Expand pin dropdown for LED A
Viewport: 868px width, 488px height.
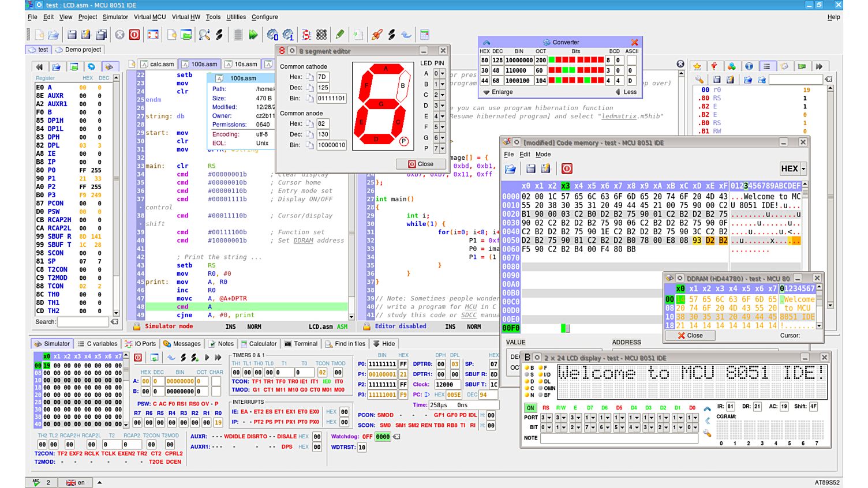click(x=443, y=74)
